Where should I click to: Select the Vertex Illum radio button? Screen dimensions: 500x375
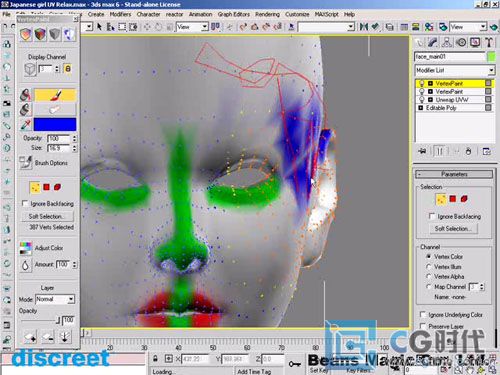click(429, 267)
